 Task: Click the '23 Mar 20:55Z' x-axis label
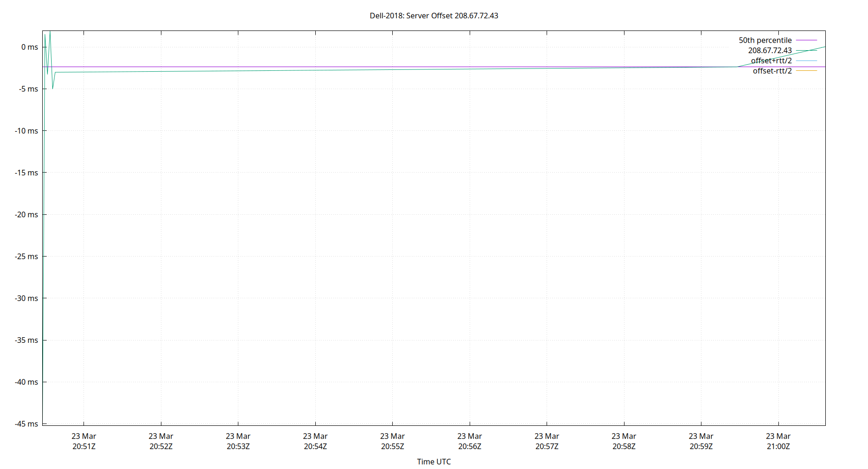click(392, 441)
